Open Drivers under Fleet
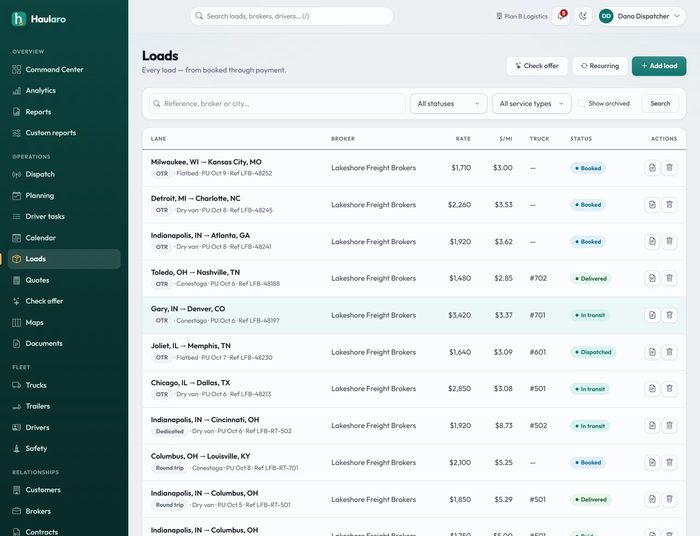This screenshot has height=536, width=700. (x=64, y=428)
